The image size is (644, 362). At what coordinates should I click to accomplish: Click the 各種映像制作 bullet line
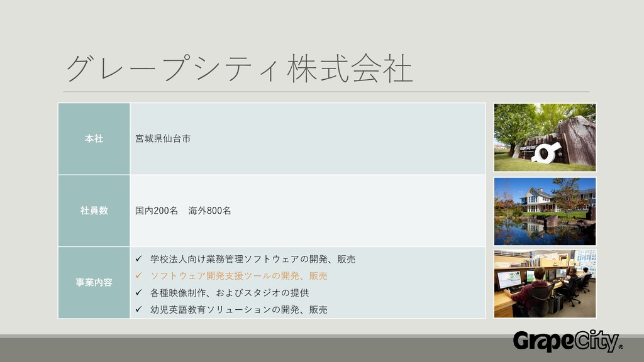coord(229,293)
